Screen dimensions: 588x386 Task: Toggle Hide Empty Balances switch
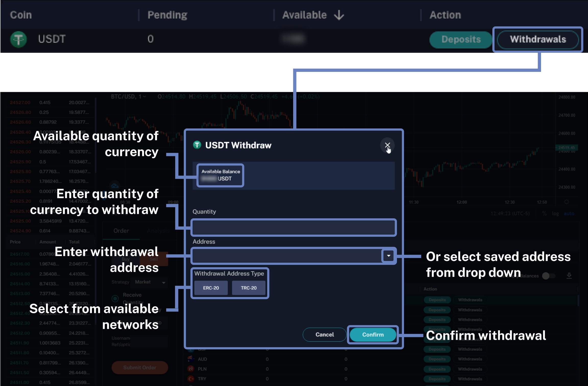pos(548,276)
